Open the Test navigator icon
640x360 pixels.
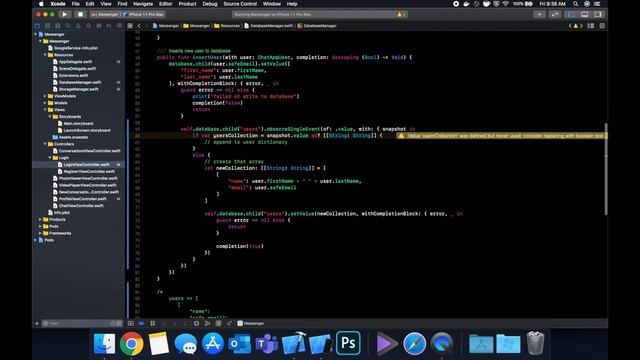[x=89, y=26]
